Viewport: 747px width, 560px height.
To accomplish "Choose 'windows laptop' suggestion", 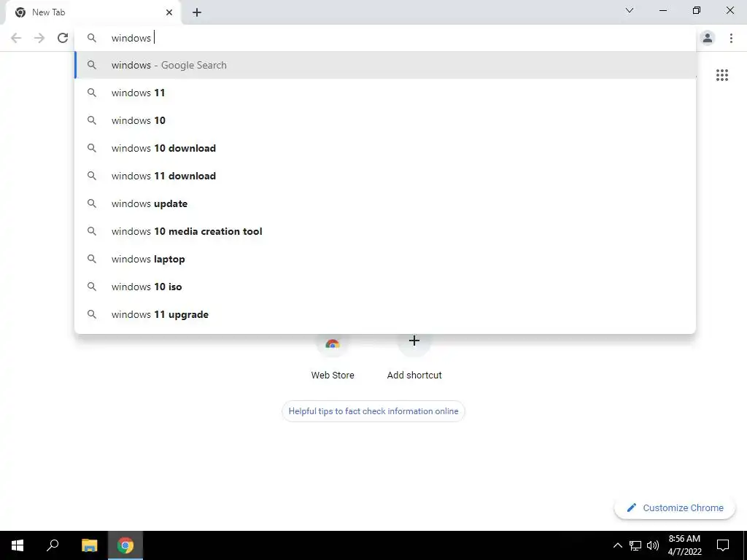I will 385,259.
